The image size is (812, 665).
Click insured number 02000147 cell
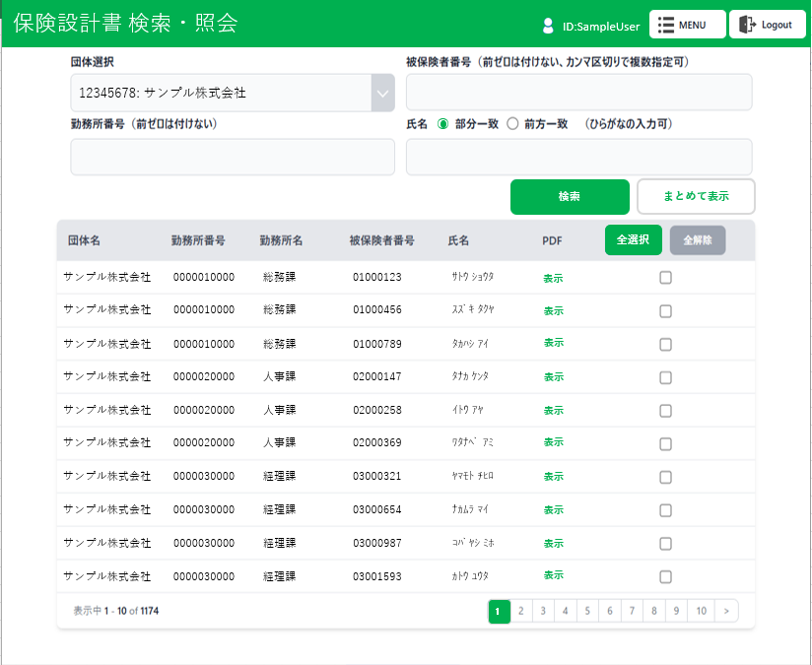tap(377, 376)
